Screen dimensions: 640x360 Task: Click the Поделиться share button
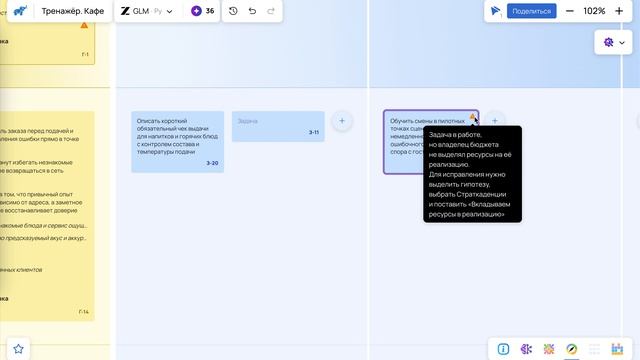[531, 11]
